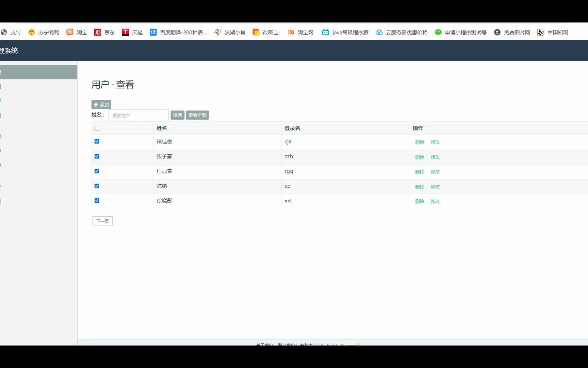Click the 查看全部 button
Screen dimensions: 588x368
pos(197,115)
